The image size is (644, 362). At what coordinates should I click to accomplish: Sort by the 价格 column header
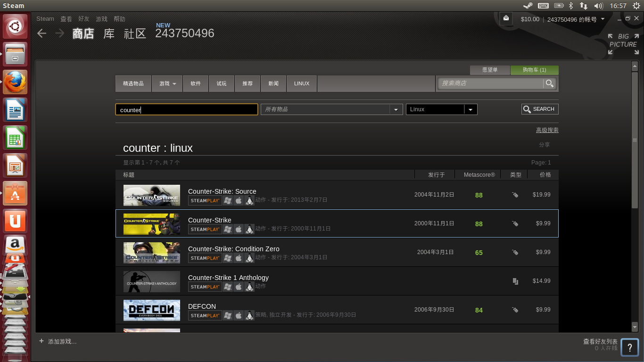[x=545, y=175]
